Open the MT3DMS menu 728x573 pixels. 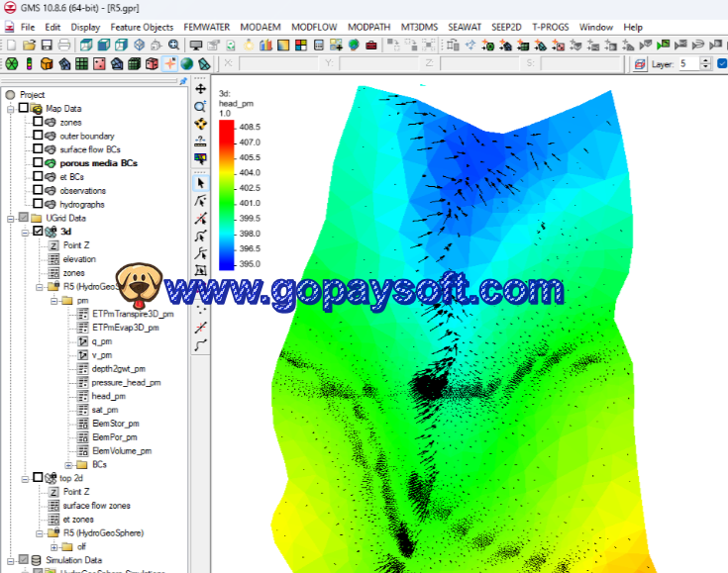pyautogui.click(x=419, y=27)
